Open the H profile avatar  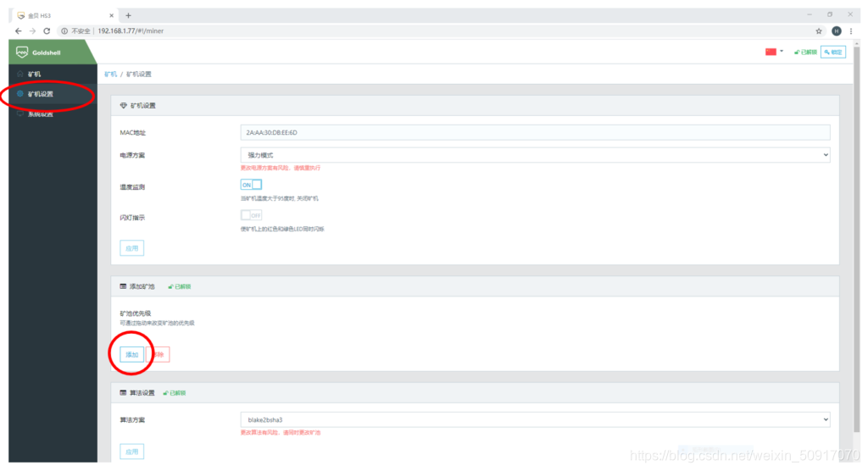pos(837,31)
